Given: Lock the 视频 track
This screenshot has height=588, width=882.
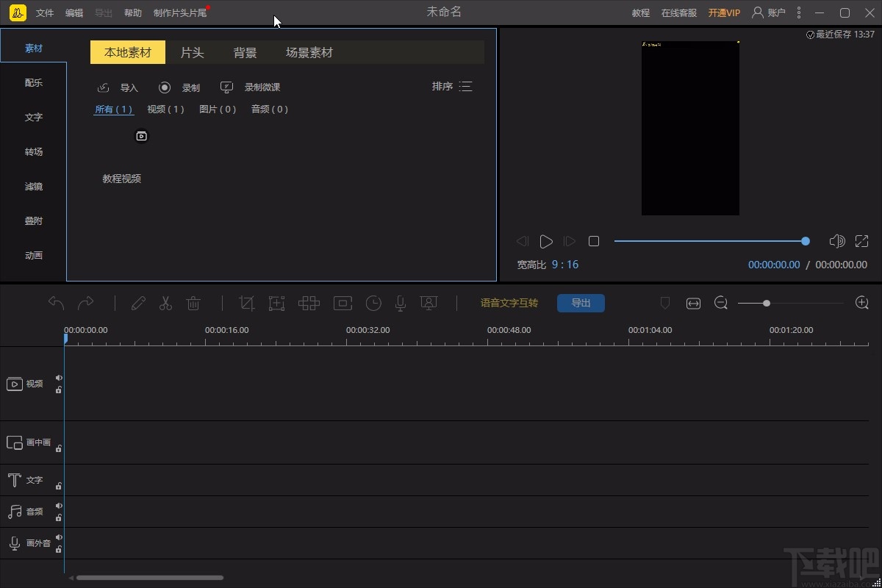Looking at the screenshot, I should point(59,390).
